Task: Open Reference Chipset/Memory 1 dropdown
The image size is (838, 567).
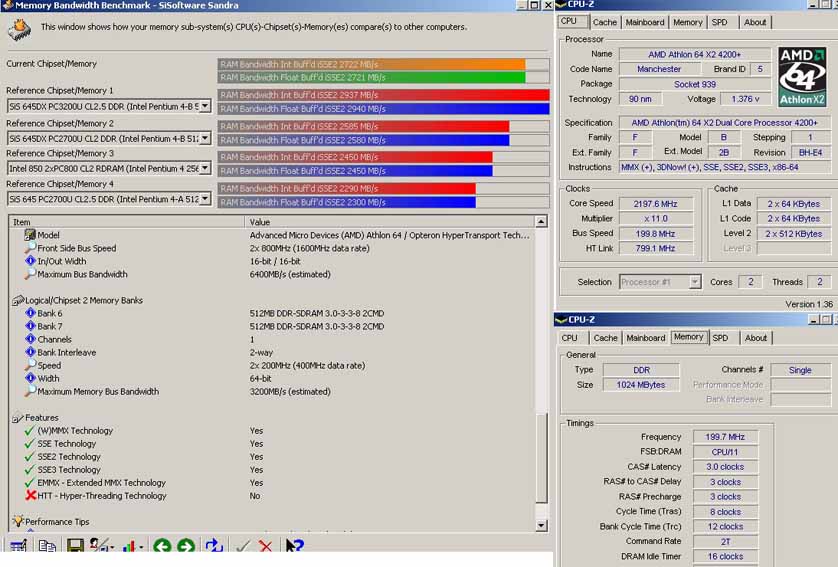Action: coord(205,106)
